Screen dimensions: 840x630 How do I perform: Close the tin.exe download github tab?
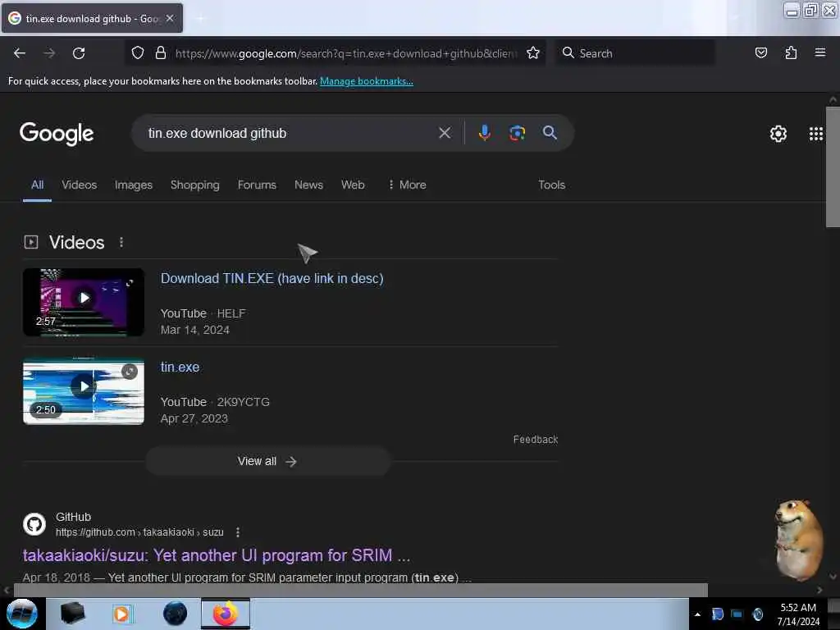(x=170, y=18)
